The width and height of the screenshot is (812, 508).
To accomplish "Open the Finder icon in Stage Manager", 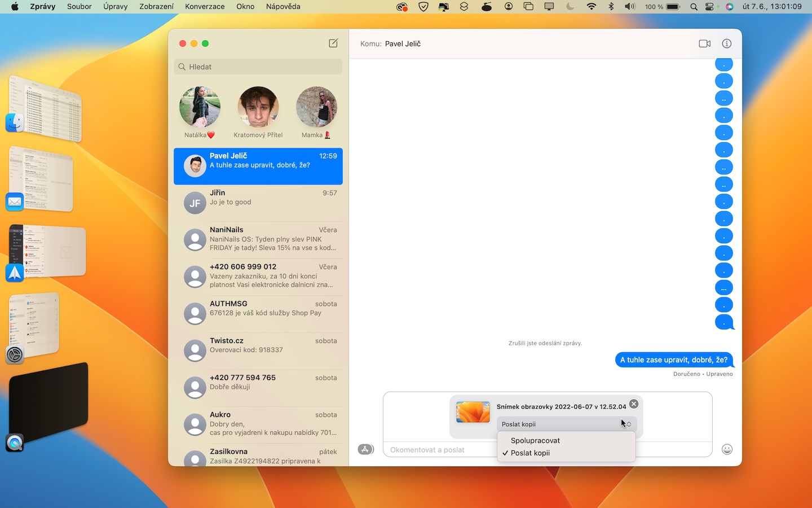I will [x=15, y=122].
